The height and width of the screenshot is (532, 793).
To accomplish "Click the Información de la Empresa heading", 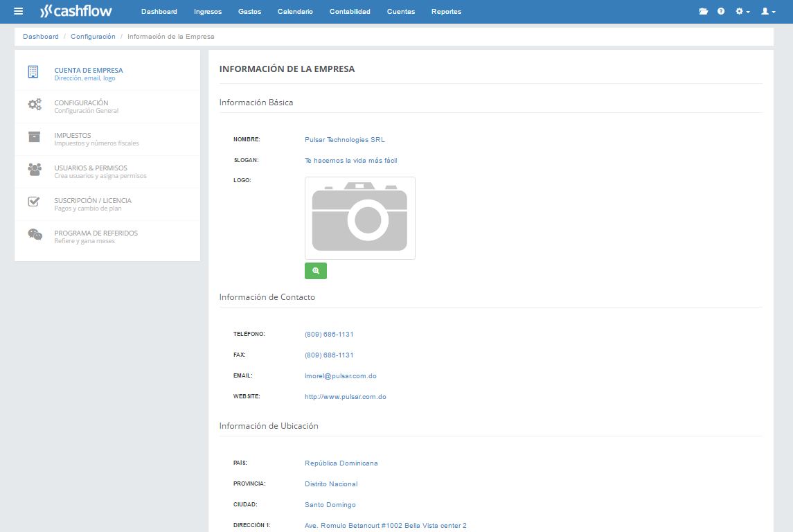I will 287,69.
